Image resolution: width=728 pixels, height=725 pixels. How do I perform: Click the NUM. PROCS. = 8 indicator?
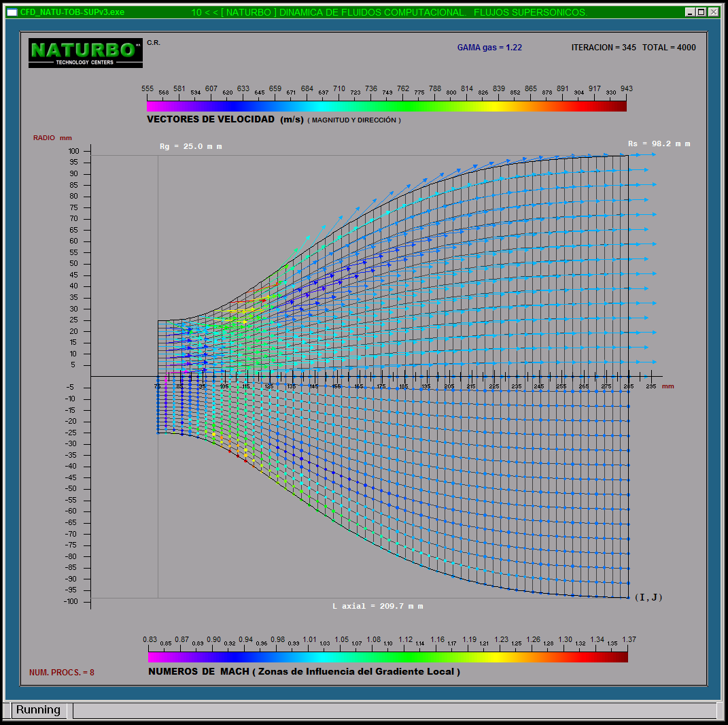(x=62, y=673)
